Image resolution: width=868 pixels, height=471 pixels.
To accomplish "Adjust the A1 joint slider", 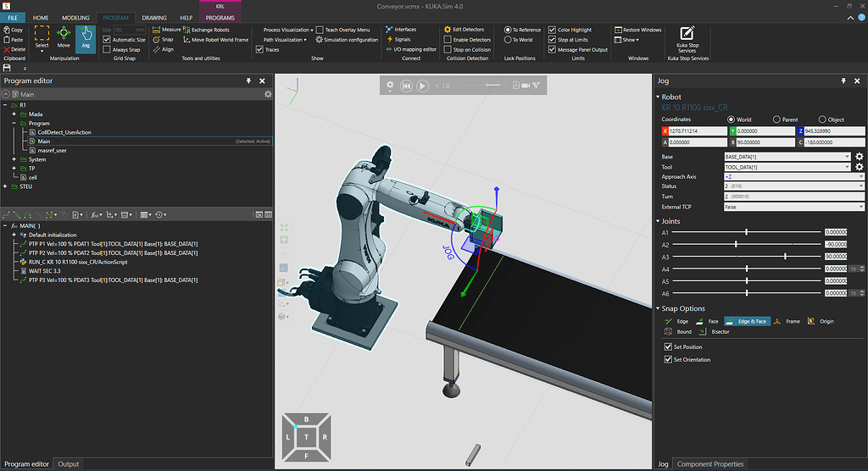I will [746, 231].
